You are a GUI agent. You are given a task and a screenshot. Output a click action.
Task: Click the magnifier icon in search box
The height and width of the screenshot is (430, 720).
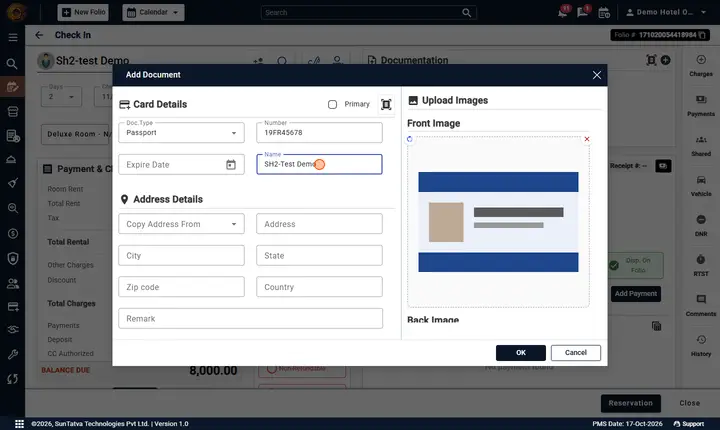click(467, 13)
